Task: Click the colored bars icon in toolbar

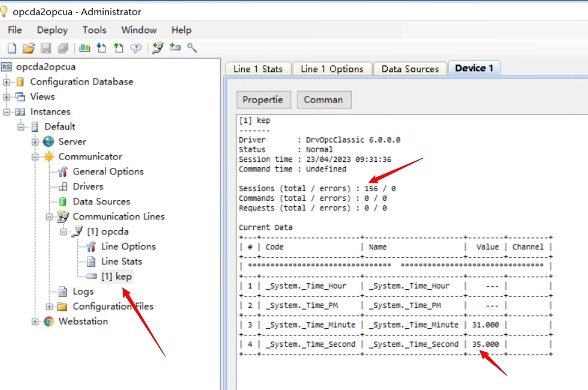Action: tap(85, 48)
